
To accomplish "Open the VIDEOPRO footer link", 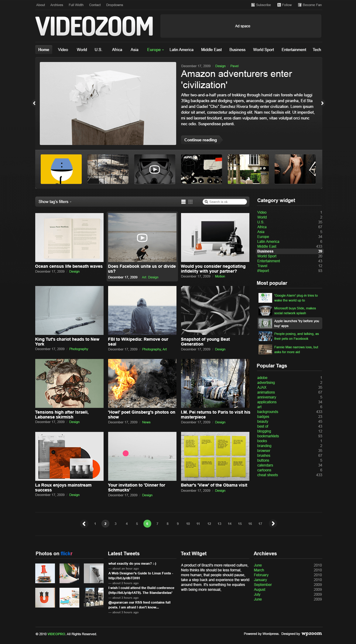I will [x=56, y=634].
